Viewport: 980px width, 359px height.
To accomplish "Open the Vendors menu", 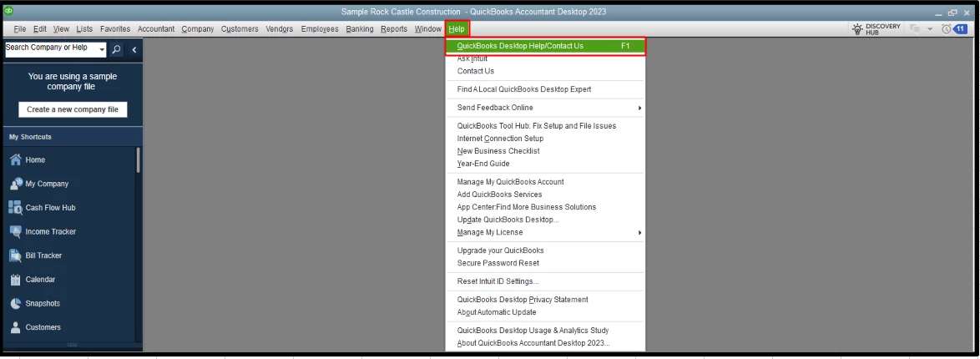I will (x=280, y=28).
